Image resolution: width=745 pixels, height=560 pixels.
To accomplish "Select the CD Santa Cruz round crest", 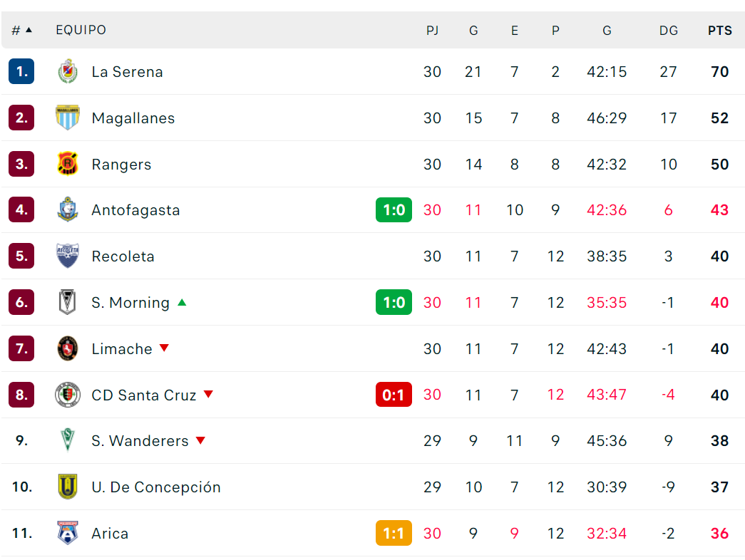I will click(68, 395).
